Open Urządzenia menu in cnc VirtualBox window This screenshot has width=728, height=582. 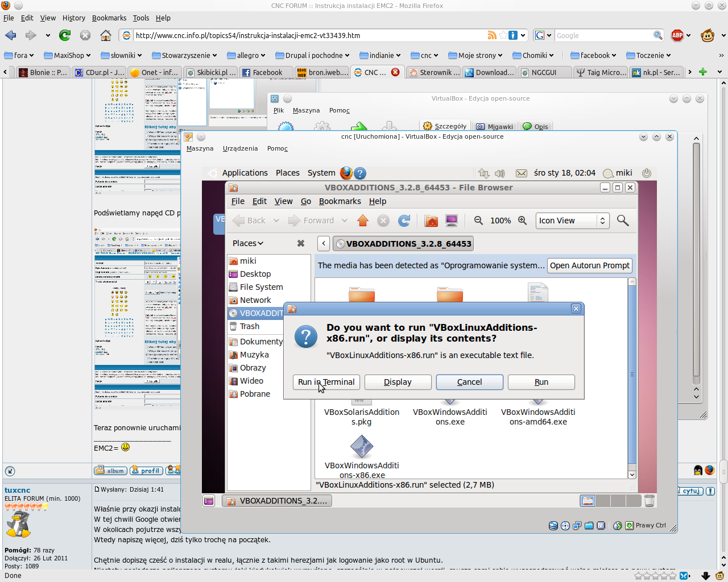240,148
